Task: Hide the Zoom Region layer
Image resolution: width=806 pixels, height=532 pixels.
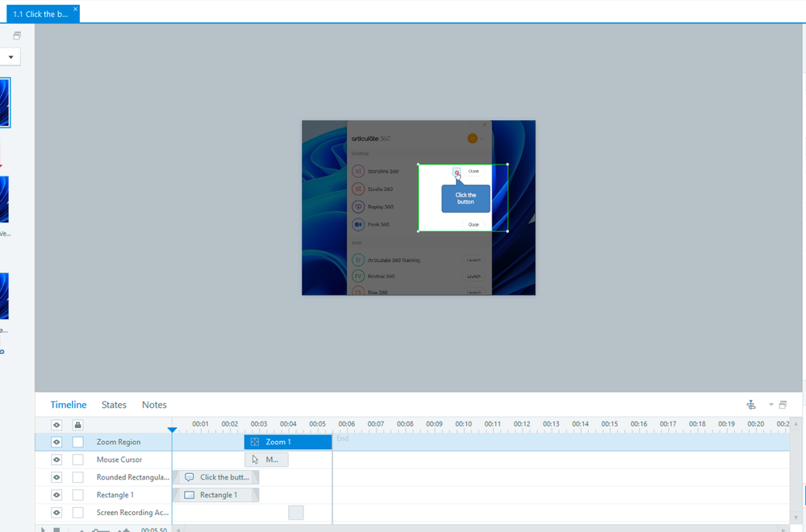Action: coord(56,442)
